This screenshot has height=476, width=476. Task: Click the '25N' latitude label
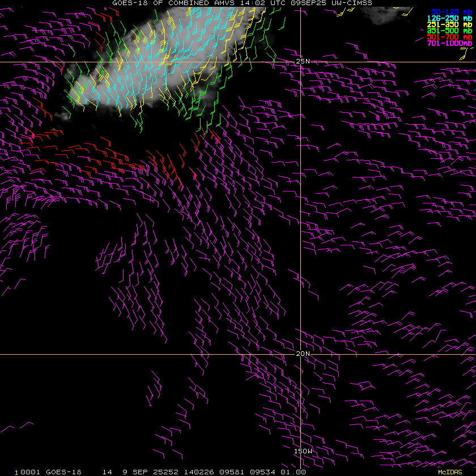click(x=303, y=61)
